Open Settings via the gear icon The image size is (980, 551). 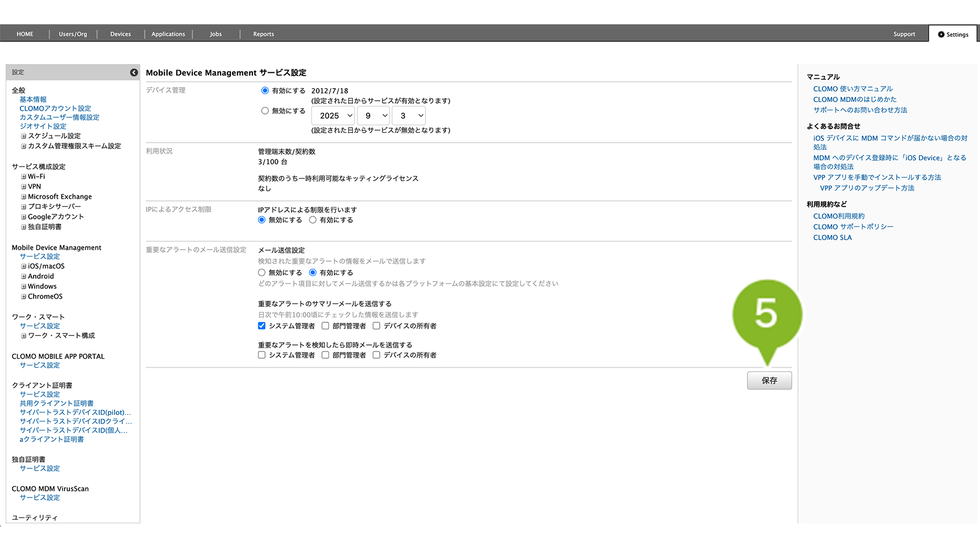point(941,34)
